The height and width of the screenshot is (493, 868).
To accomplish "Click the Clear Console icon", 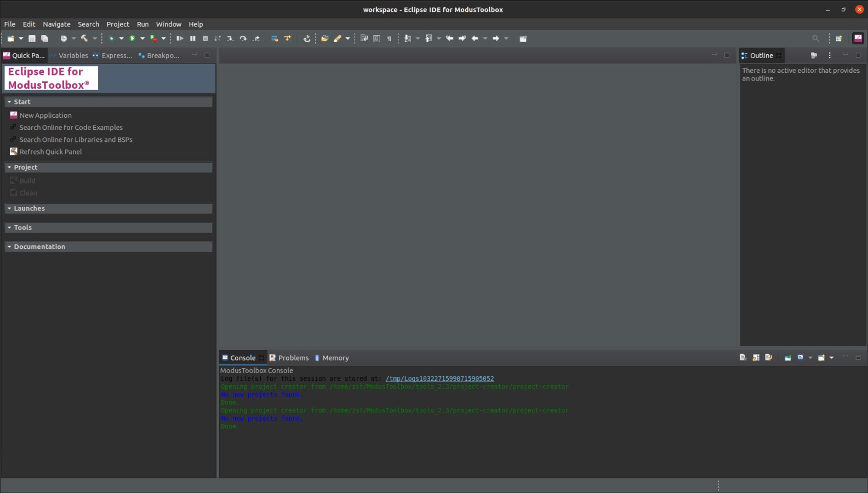I will click(x=743, y=358).
